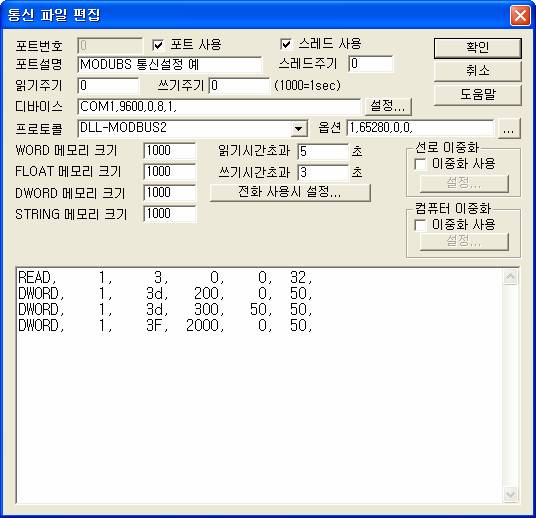Enable 이중화 사용 under 컴퓨터 이중화
Image resolution: width=536 pixels, height=518 pixels.
(x=420, y=225)
